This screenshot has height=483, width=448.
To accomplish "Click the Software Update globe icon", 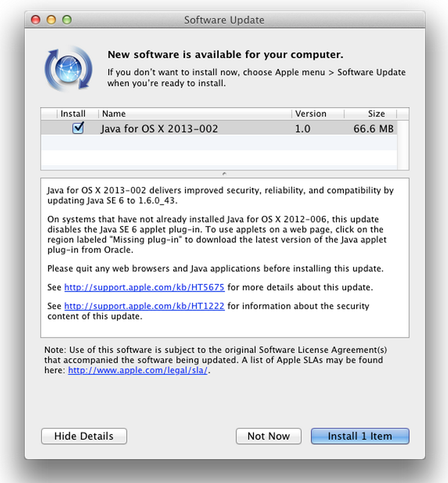I will (68, 69).
